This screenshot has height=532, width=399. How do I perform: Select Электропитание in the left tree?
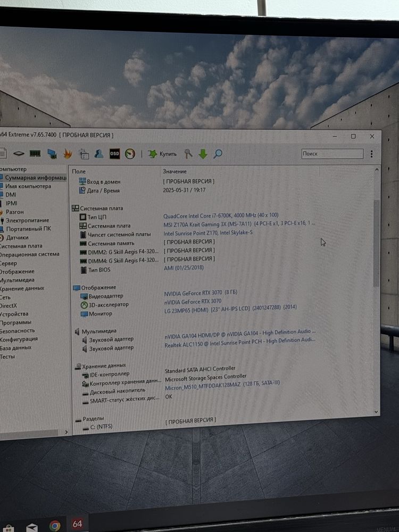(27, 220)
